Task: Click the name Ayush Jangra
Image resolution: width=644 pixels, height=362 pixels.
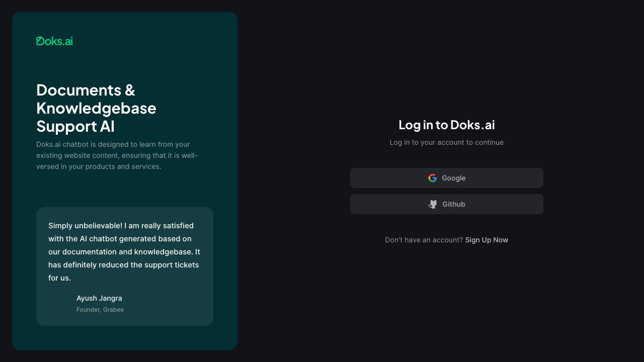Action: [x=99, y=298]
